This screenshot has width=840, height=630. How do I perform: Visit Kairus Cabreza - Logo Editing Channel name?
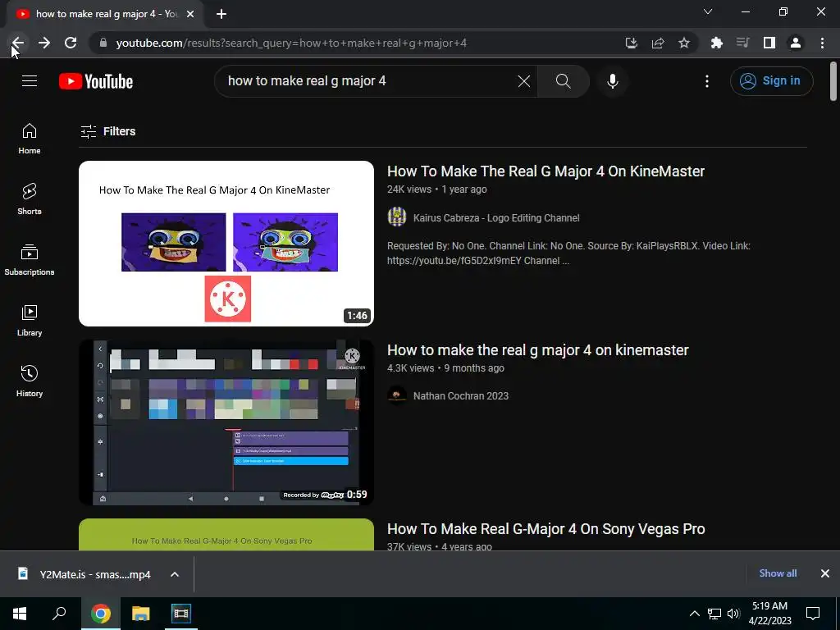(x=496, y=218)
